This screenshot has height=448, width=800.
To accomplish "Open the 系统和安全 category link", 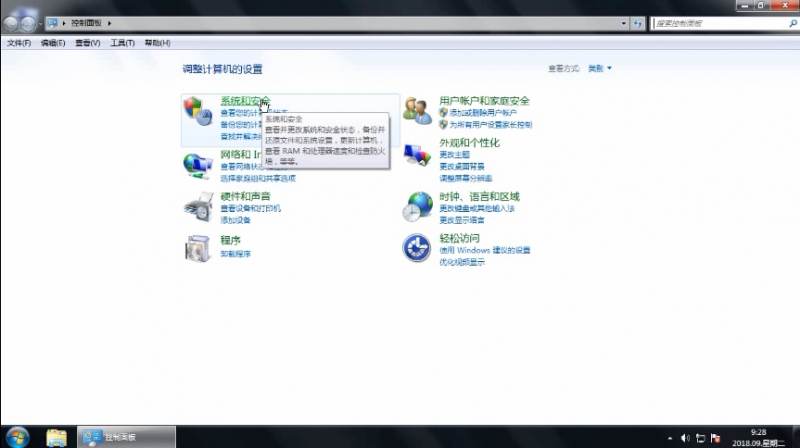I will tap(245, 101).
